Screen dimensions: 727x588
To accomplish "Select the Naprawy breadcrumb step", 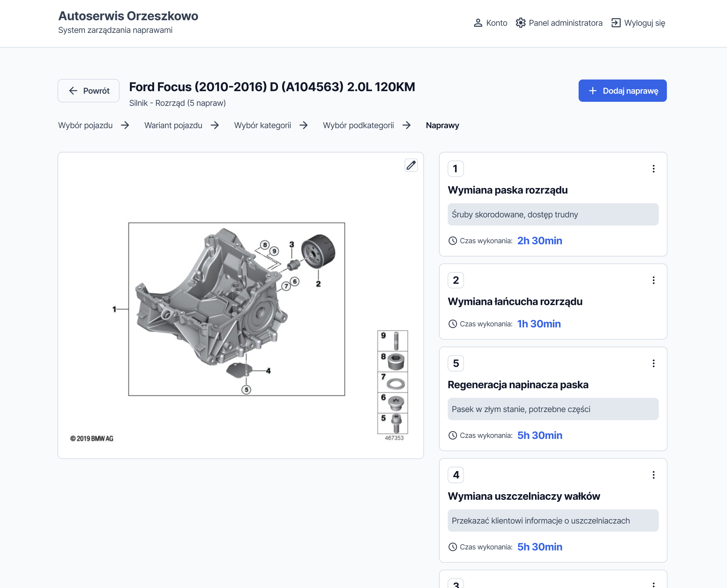I will point(443,125).
